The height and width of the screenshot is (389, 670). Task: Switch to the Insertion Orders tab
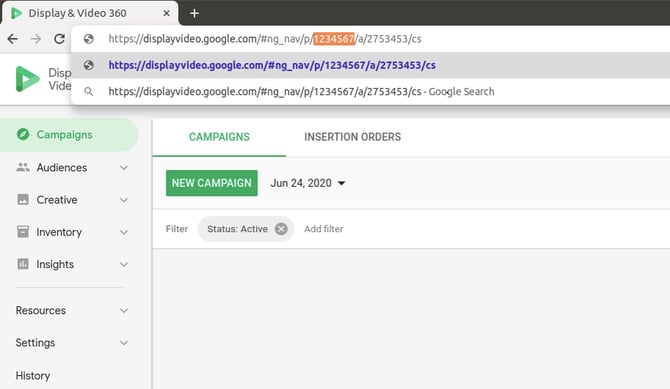[x=353, y=137]
